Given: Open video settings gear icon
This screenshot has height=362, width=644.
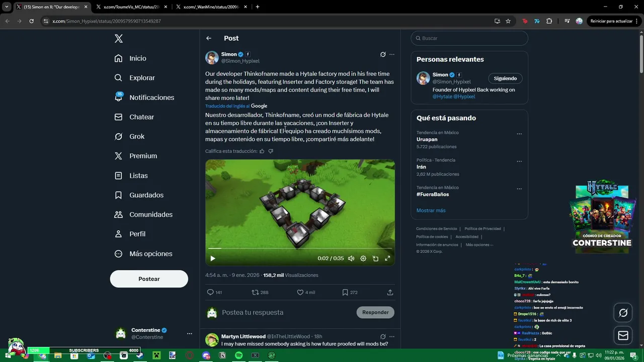Looking at the screenshot, I should tap(363, 258).
